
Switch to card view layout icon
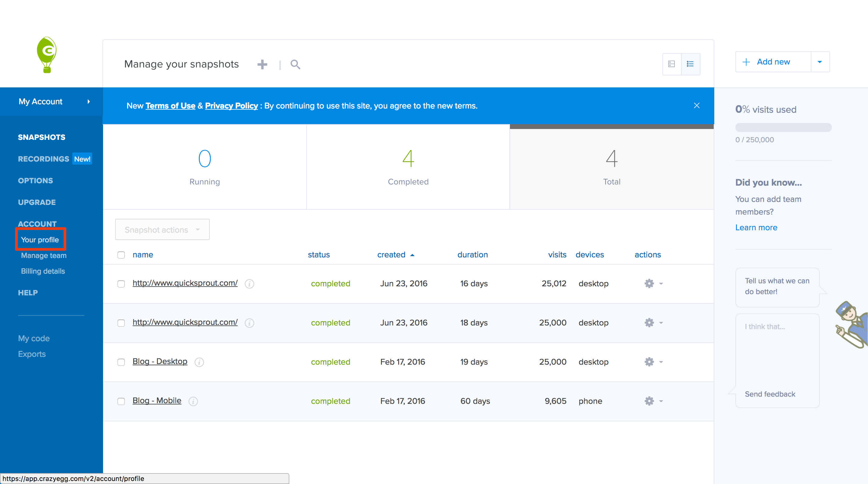click(x=671, y=64)
